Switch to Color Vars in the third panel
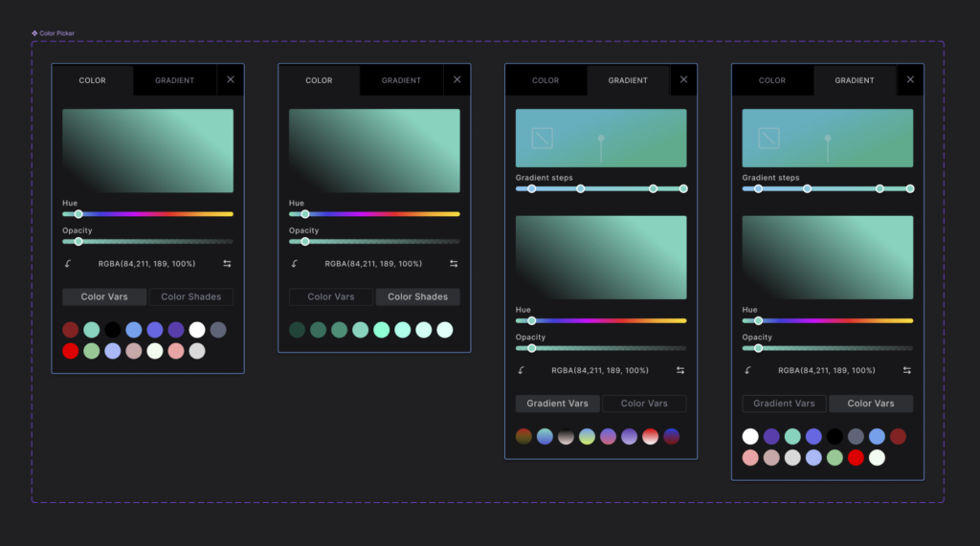 (x=644, y=404)
